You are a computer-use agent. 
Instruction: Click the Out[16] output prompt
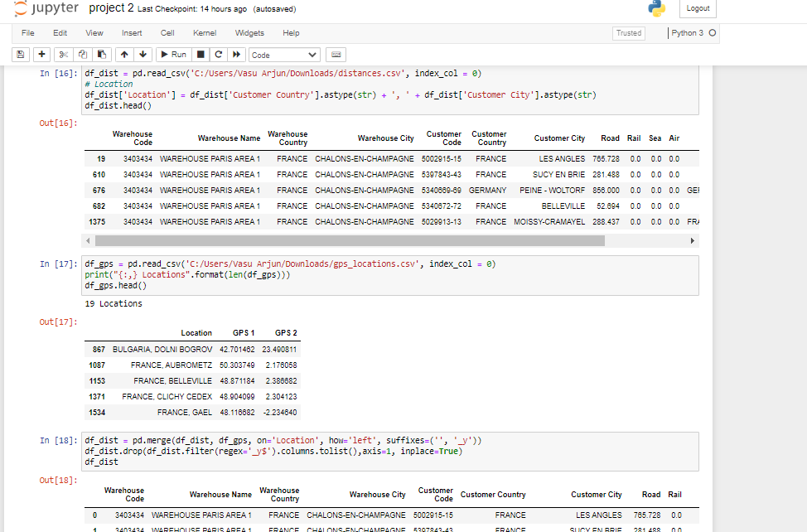point(58,123)
